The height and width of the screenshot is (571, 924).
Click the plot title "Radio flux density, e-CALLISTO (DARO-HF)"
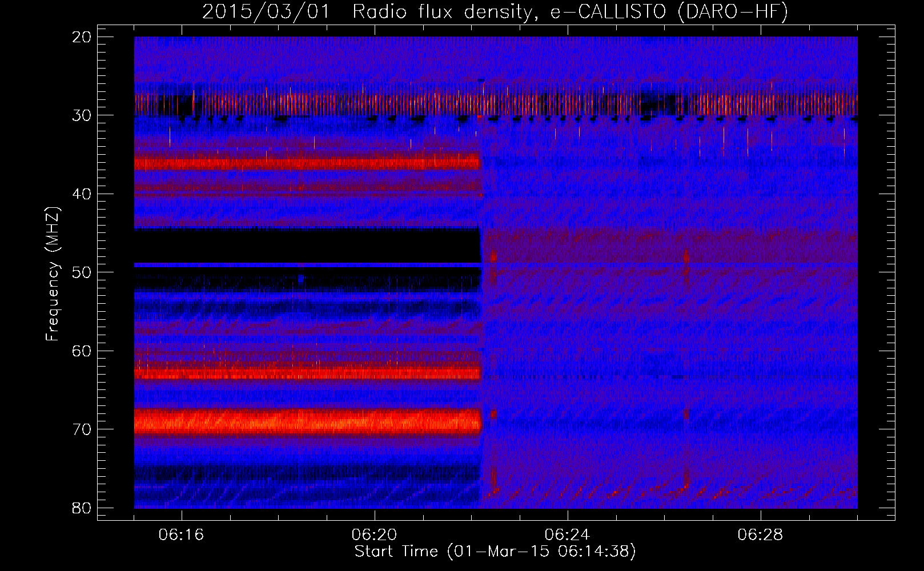pos(571,11)
